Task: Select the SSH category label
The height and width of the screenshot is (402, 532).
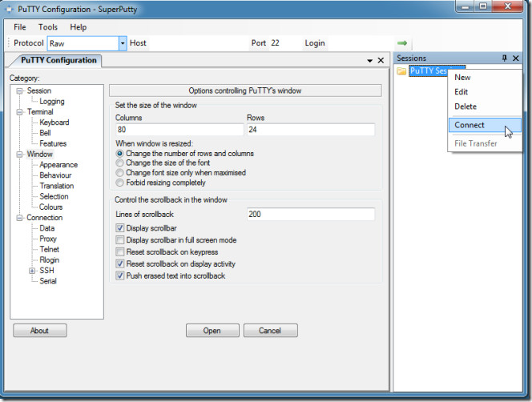Action: point(46,271)
